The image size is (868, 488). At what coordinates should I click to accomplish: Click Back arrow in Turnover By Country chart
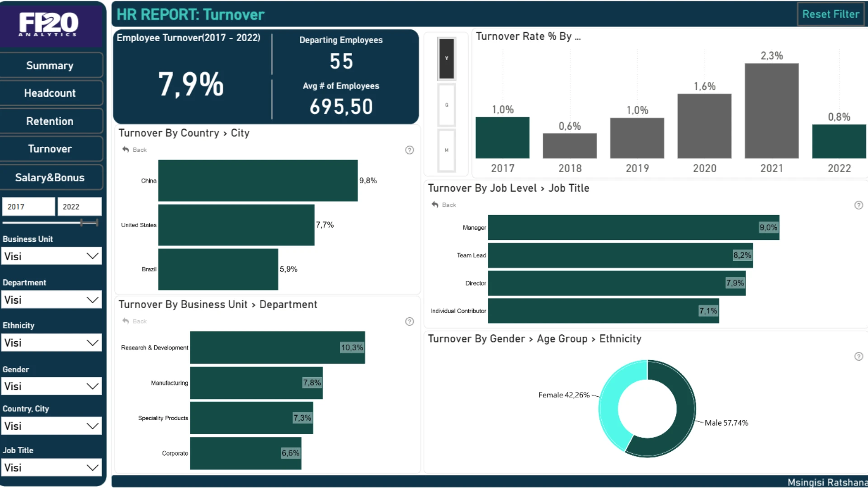coord(126,150)
